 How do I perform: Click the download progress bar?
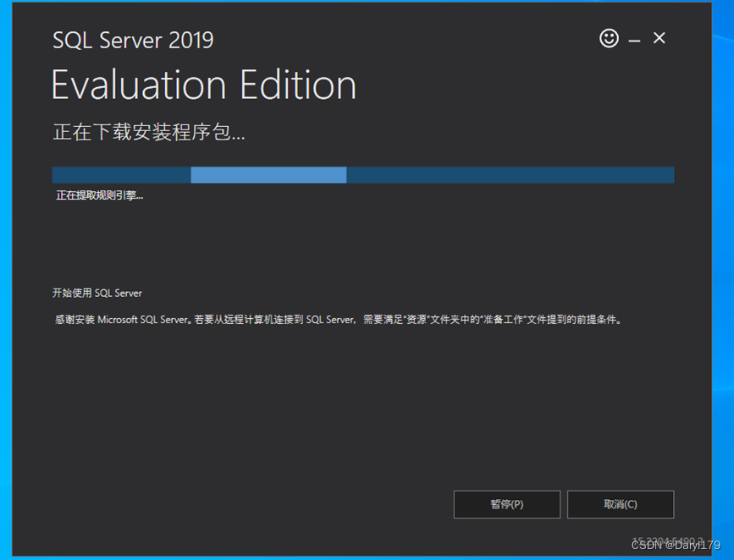(x=363, y=175)
